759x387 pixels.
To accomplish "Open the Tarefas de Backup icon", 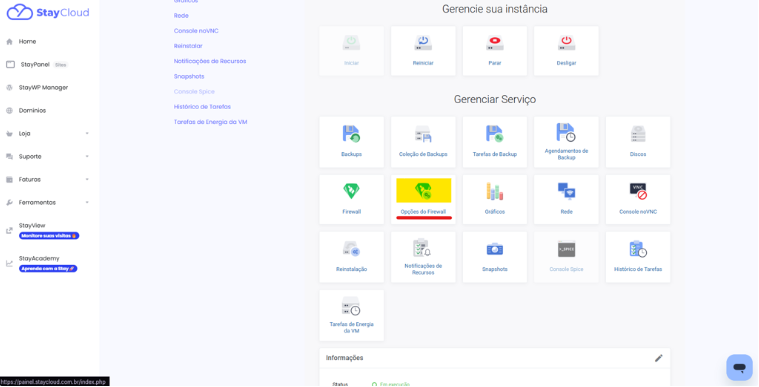I will [495, 134].
